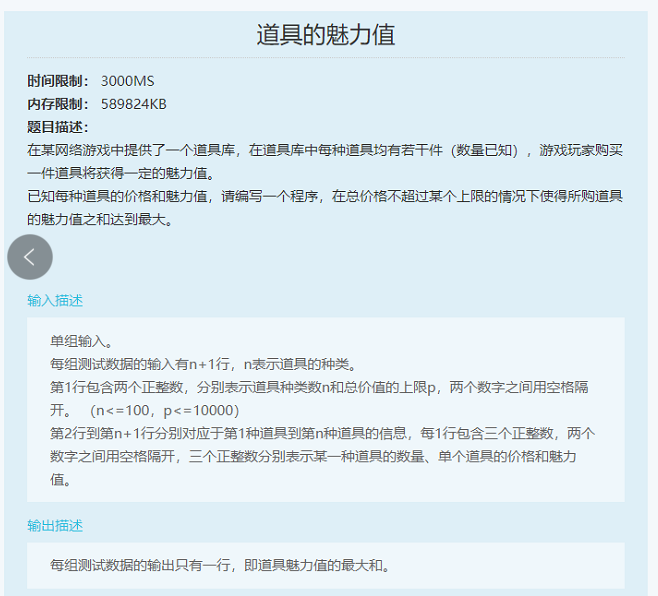Image resolution: width=658 pixels, height=596 pixels.
Task: Click the line starting 在某网络游戏中提供了一个道具库
Action: click(x=325, y=150)
